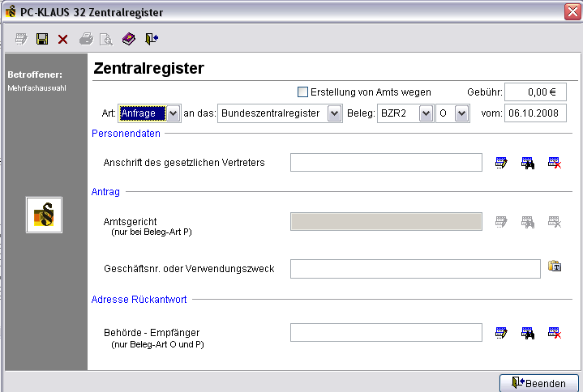Expand the Beleg dropdown showing BZR2
583x392 pixels.
(x=427, y=114)
